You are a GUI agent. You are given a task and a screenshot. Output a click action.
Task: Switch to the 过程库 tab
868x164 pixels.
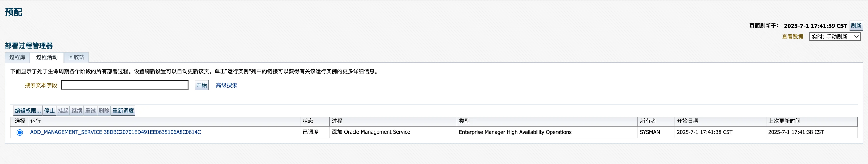[17, 57]
